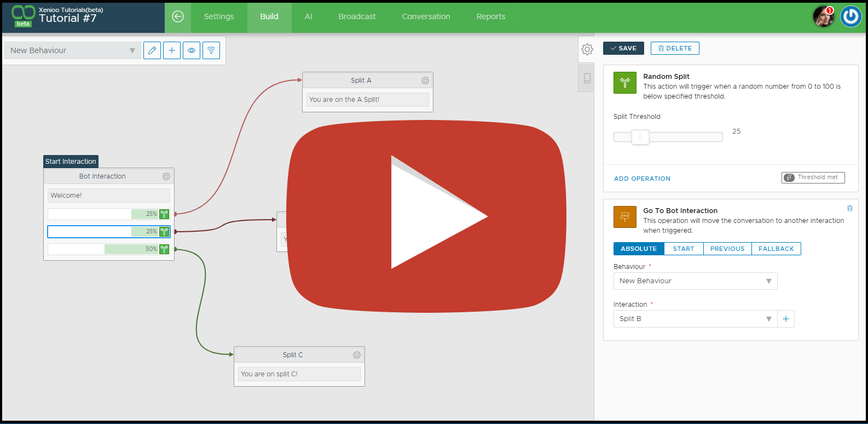The image size is (868, 424).
Task: Click ADD OPERATION link
Action: (x=642, y=179)
